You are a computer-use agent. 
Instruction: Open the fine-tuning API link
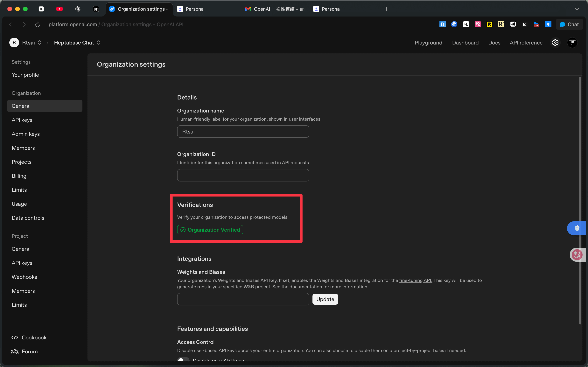click(415, 280)
